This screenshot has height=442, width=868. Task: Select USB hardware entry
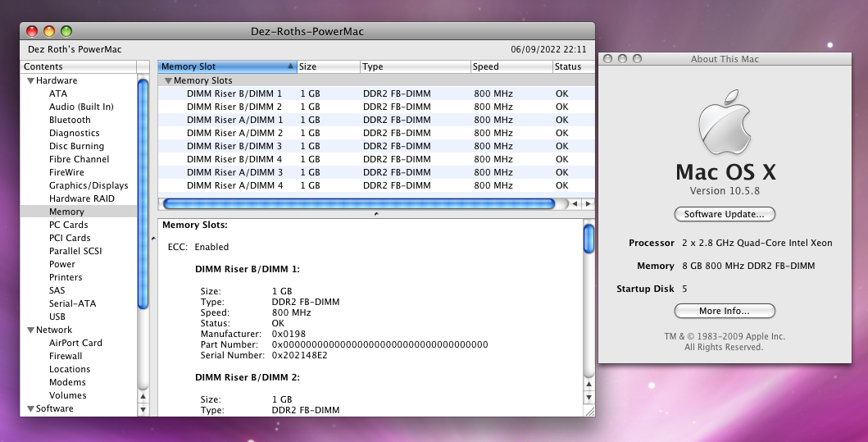tap(57, 317)
